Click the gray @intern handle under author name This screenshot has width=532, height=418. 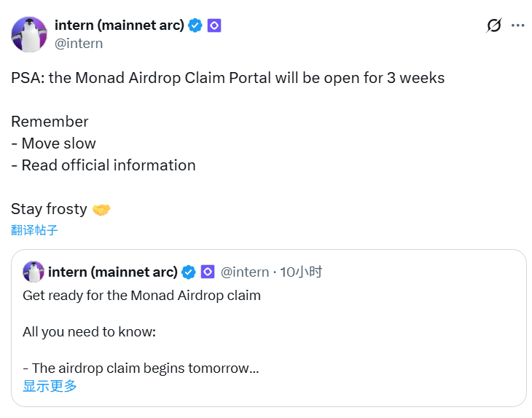[x=79, y=44]
